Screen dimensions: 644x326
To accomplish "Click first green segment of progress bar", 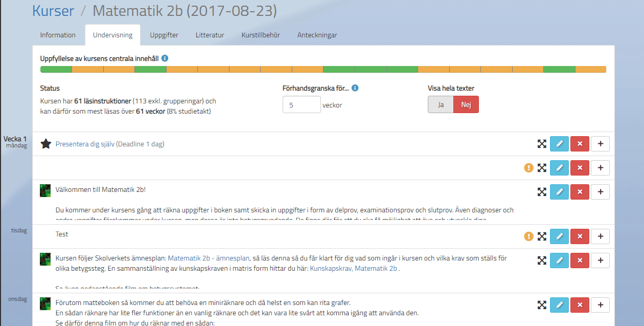I will click(x=56, y=70).
